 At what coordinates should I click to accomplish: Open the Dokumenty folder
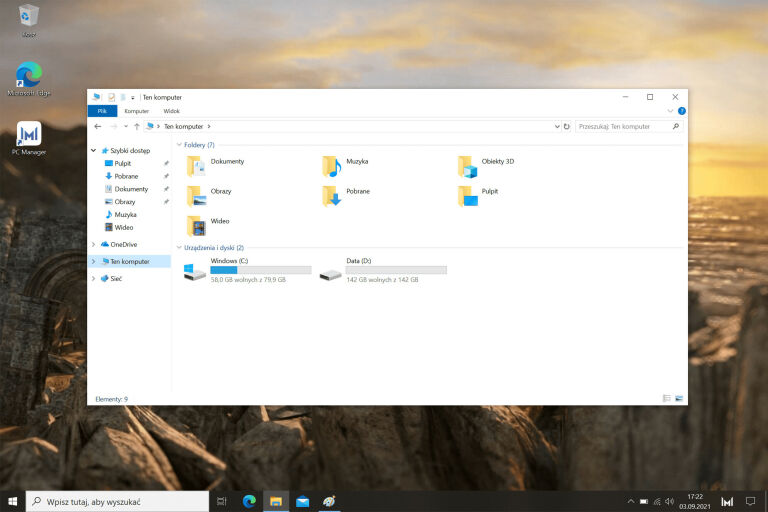[x=216, y=166]
